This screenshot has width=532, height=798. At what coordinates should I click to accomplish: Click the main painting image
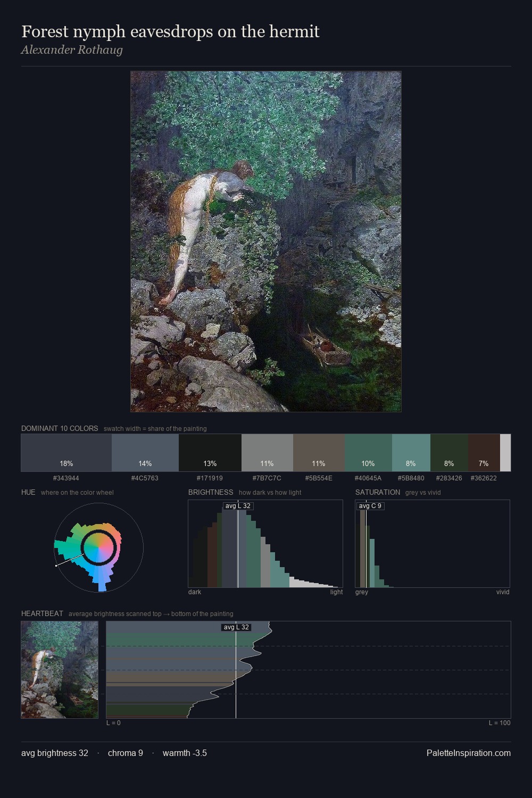click(x=266, y=242)
